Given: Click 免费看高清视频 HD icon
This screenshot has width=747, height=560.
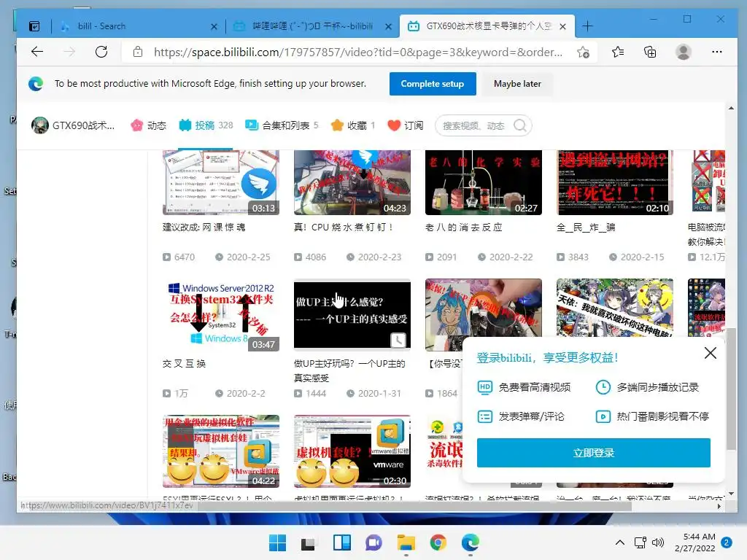Looking at the screenshot, I should click(484, 387).
